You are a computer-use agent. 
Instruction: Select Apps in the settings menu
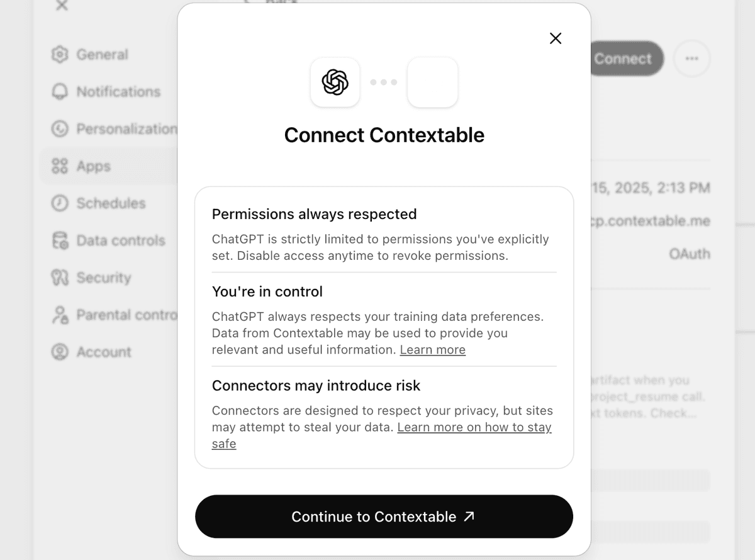tap(93, 166)
